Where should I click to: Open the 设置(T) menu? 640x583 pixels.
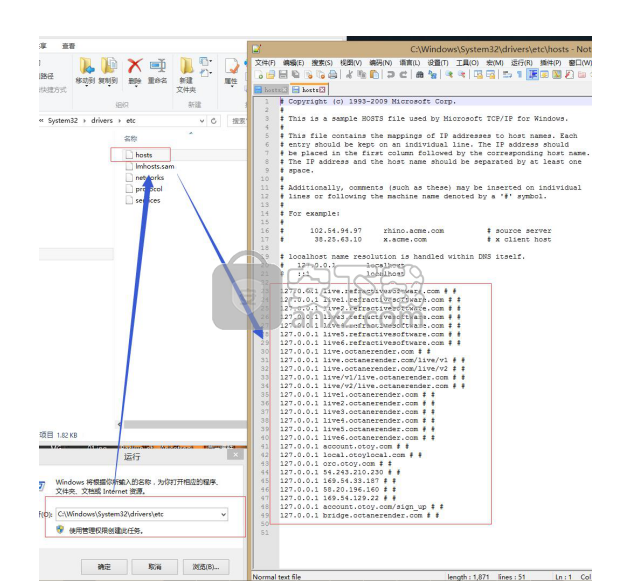[x=438, y=62]
